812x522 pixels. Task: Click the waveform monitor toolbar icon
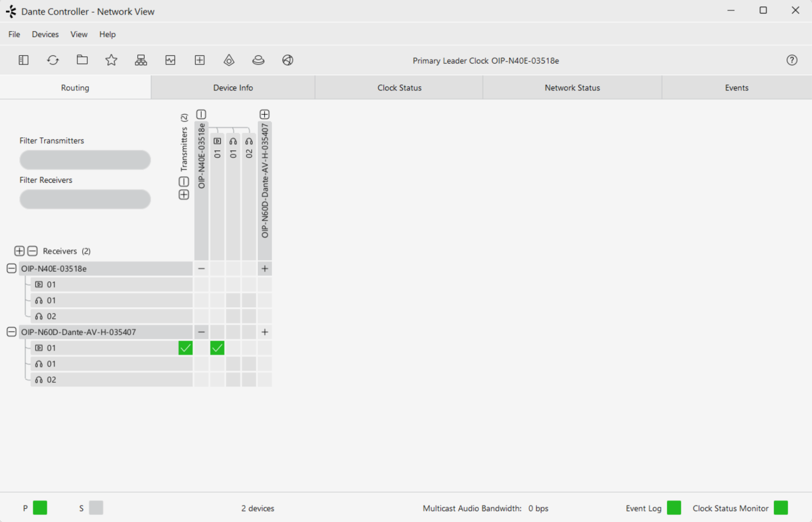click(x=171, y=60)
